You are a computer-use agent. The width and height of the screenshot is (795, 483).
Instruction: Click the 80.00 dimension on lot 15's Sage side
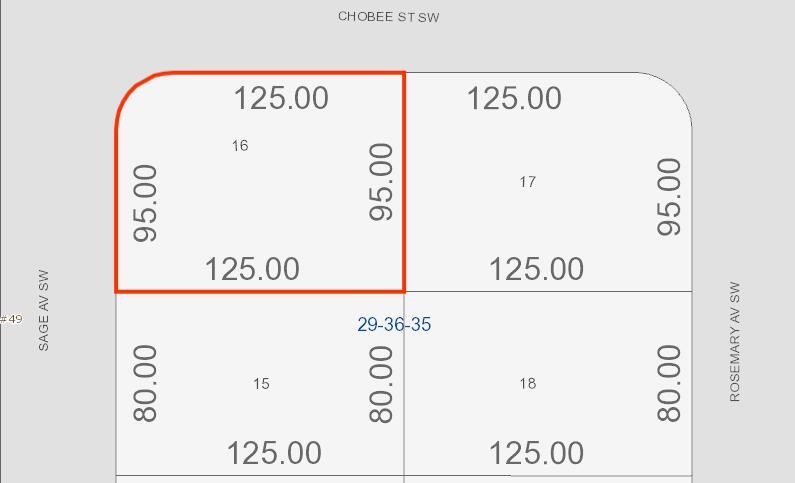pos(145,384)
